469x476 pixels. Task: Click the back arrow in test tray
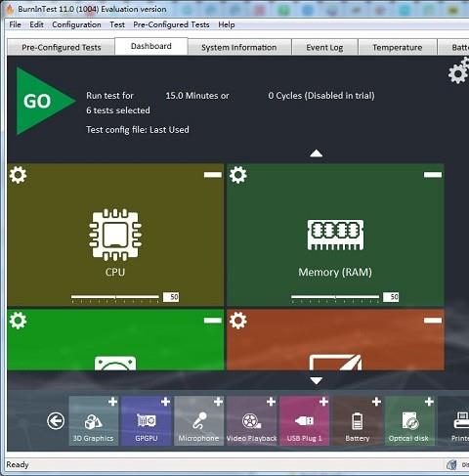tap(56, 421)
